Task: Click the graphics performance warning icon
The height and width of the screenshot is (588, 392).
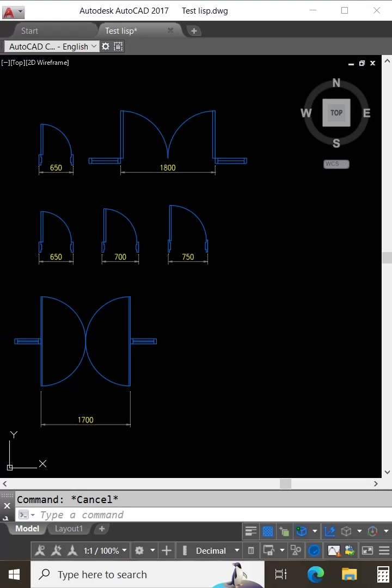Action: 334,550
